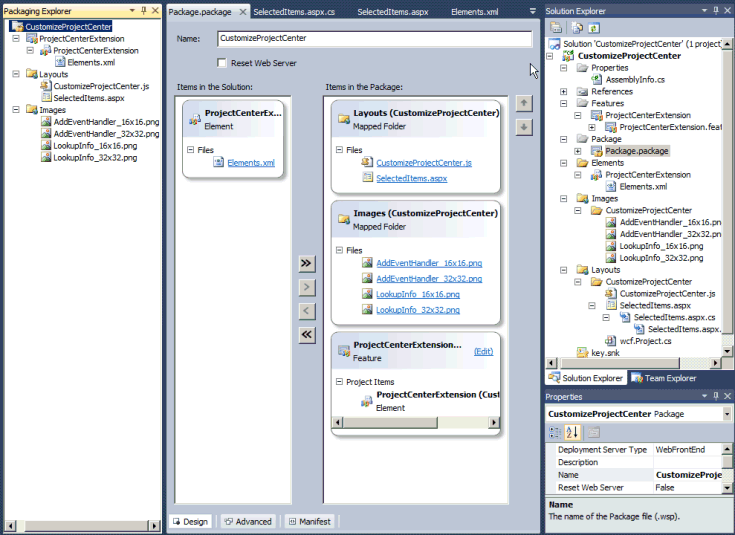Remove all items with double left arrow

[x=307, y=335]
